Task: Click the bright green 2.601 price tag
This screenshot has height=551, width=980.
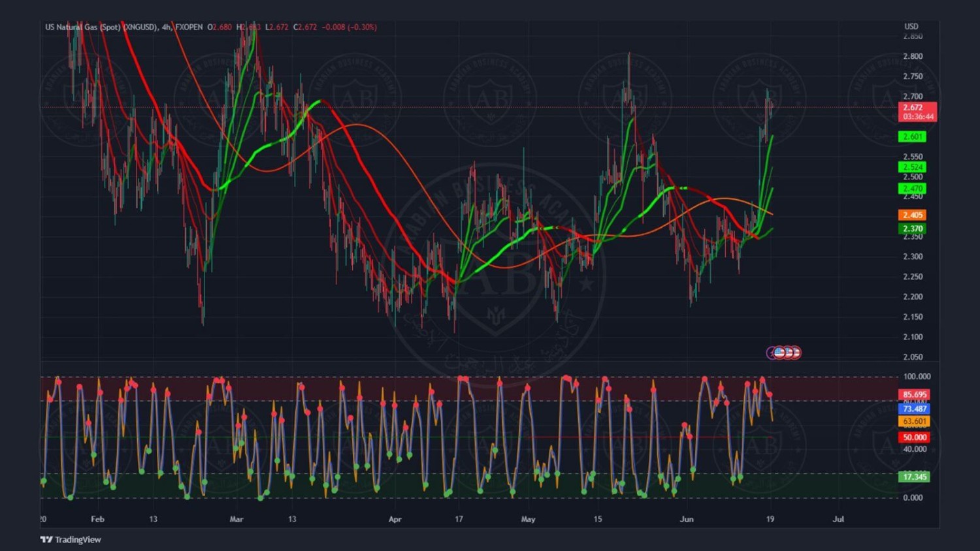Action: tap(913, 136)
